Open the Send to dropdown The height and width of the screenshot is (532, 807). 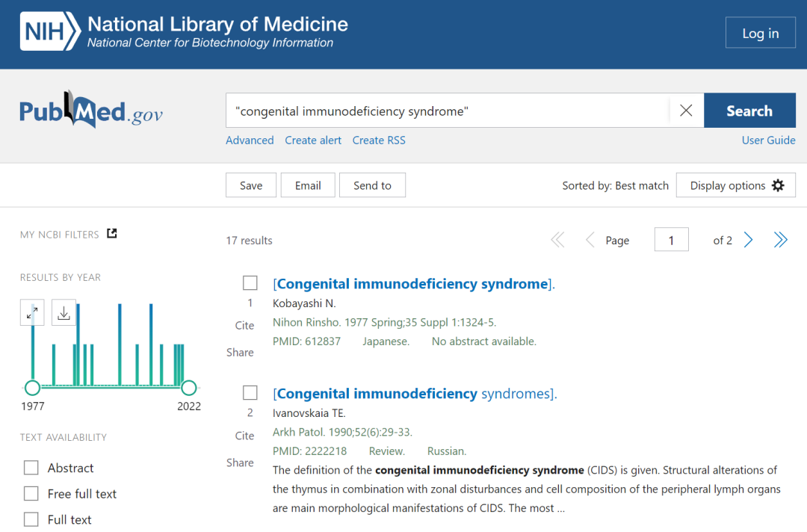click(372, 185)
